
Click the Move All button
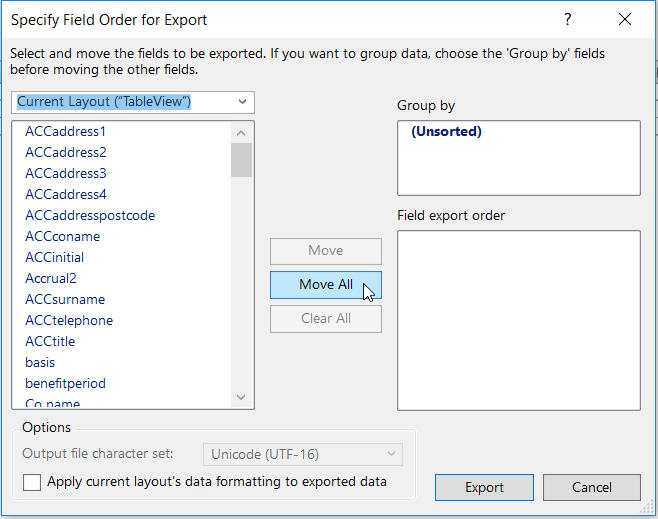coord(326,285)
